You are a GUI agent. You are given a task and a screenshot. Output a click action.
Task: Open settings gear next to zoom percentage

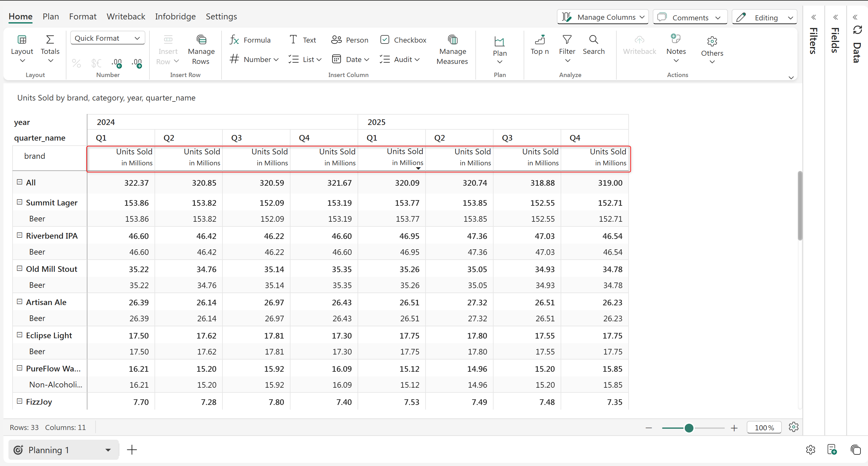793,427
